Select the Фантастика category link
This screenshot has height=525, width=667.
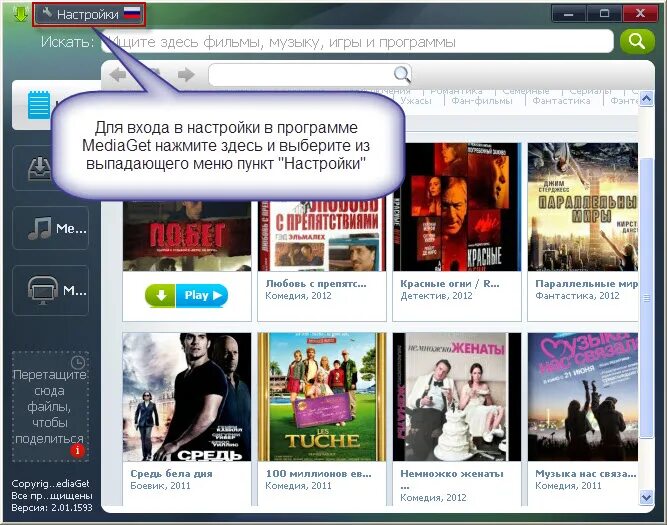tap(562, 101)
